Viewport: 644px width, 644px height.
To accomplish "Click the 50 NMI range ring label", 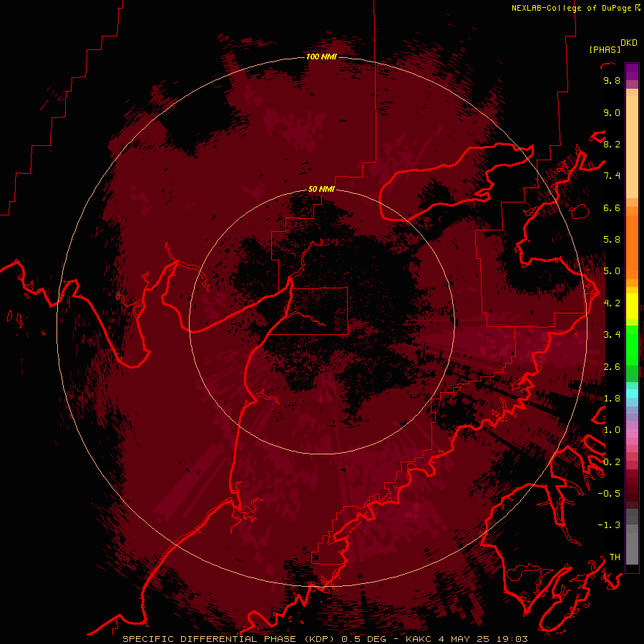I will click(321, 189).
